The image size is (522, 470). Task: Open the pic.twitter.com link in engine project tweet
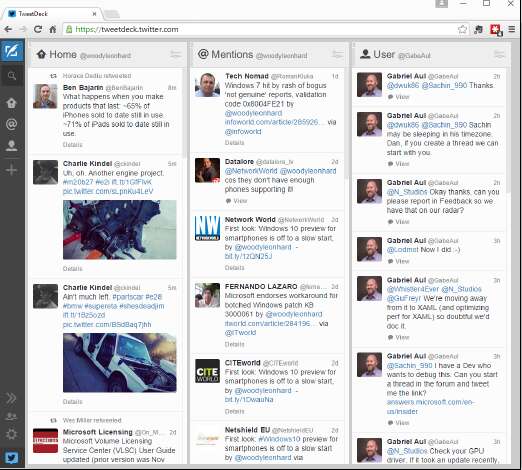(x=108, y=191)
